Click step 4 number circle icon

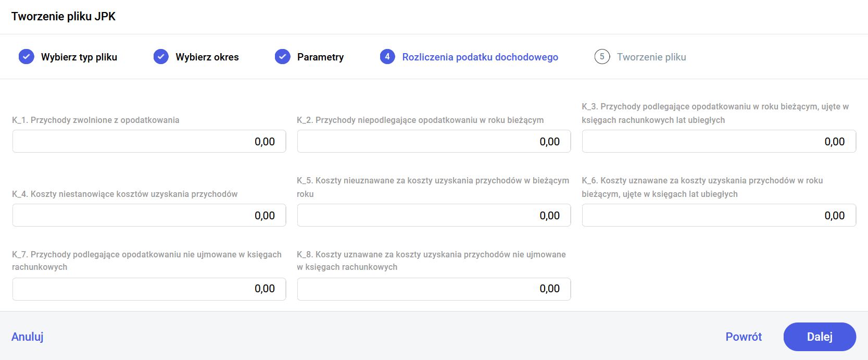(x=387, y=57)
